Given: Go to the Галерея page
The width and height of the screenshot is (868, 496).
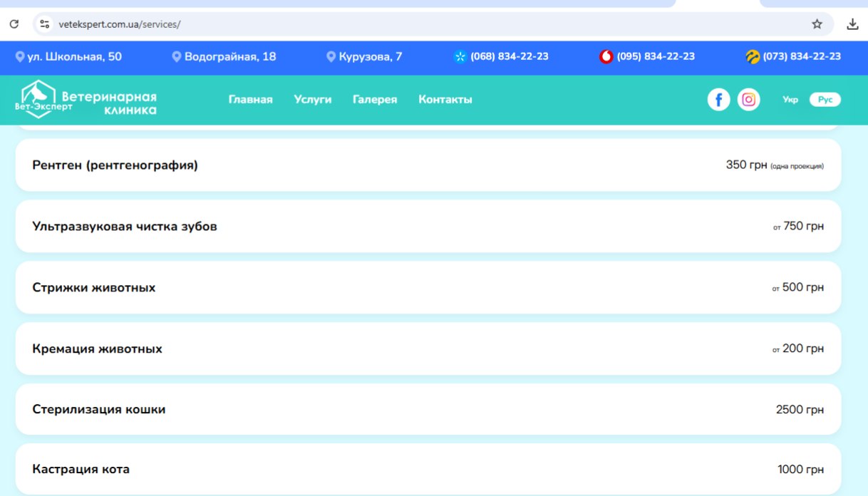Looking at the screenshot, I should click(x=375, y=100).
